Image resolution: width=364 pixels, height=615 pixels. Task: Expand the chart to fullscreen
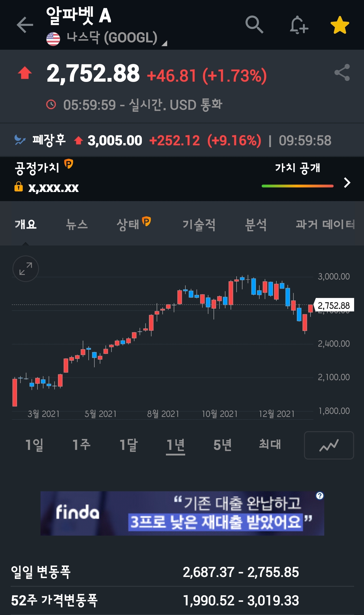pyautogui.click(x=26, y=269)
